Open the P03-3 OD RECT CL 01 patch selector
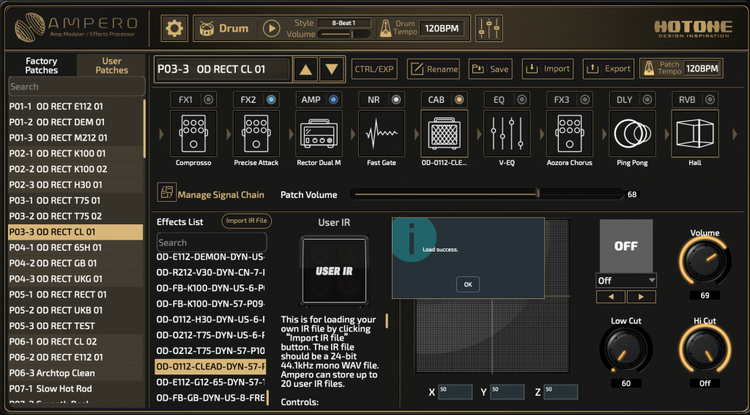750x415 pixels. pos(223,69)
